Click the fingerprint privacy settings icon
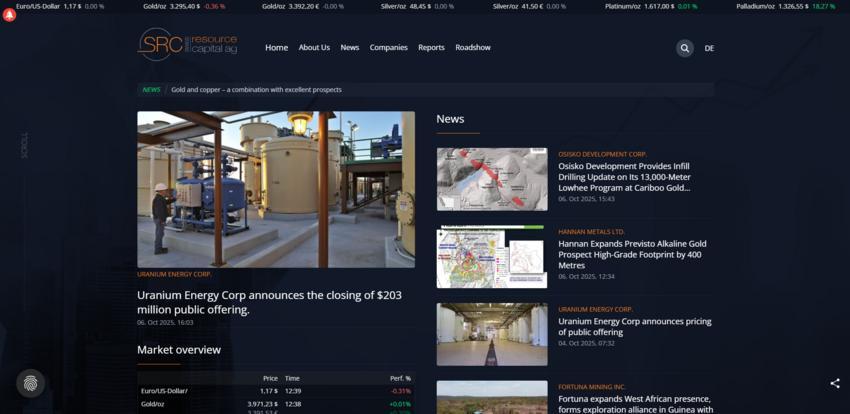 [x=31, y=383]
